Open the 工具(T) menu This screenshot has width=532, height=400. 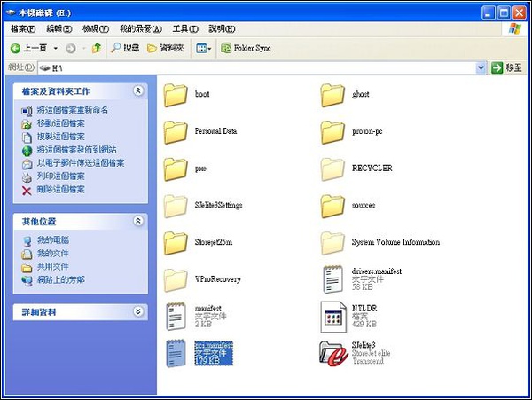pyautogui.click(x=185, y=28)
